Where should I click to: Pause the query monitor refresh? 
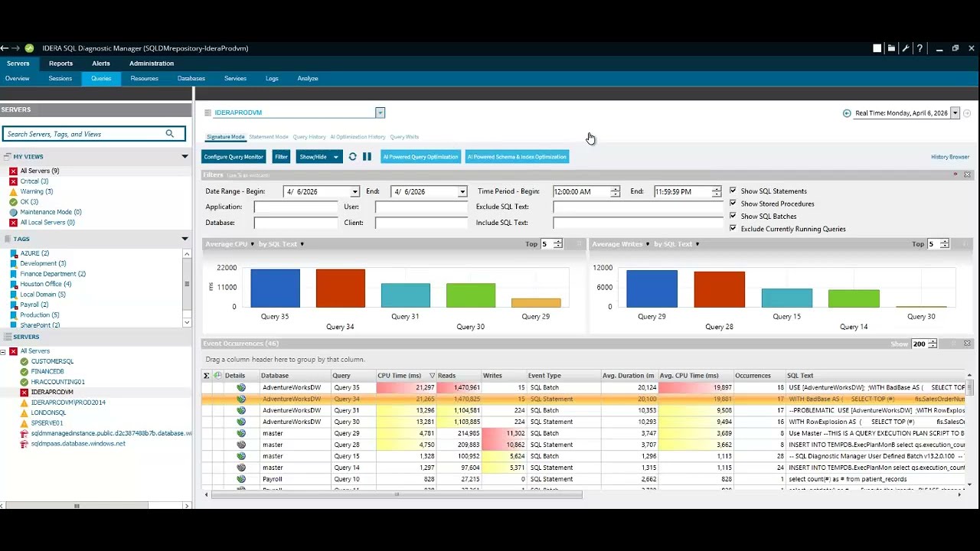click(x=367, y=157)
